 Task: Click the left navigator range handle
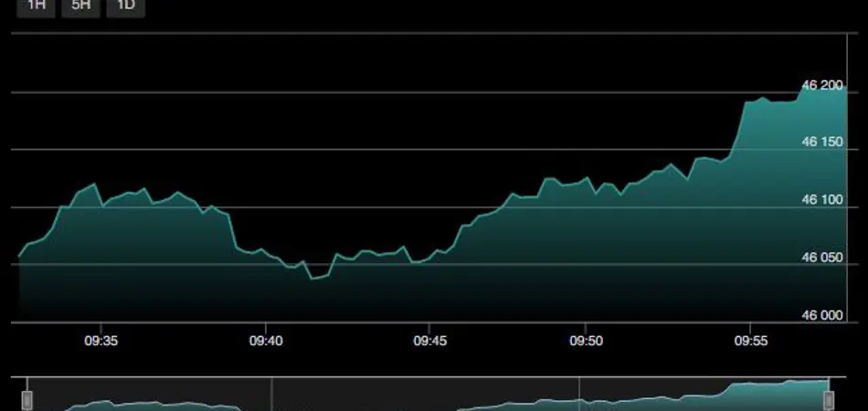(x=27, y=399)
